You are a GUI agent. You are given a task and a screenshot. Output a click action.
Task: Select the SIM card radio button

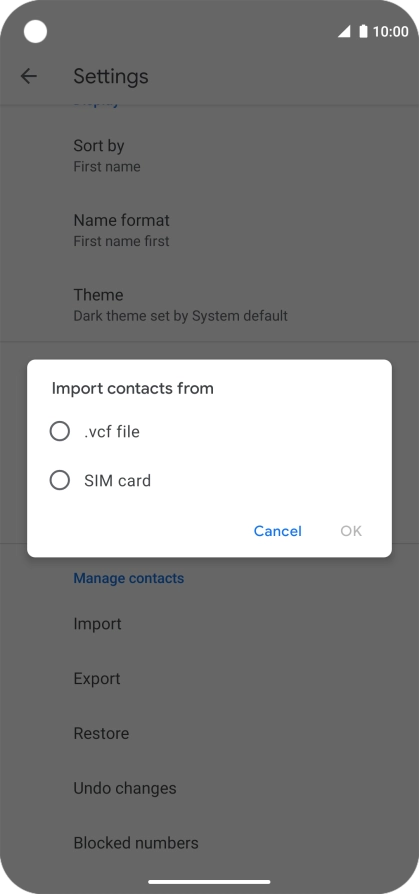click(60, 481)
